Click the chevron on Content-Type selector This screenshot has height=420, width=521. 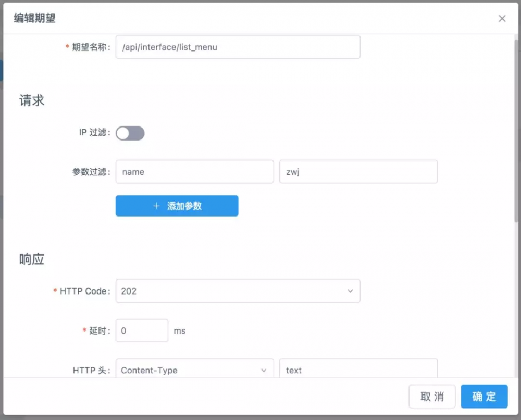[x=264, y=370]
